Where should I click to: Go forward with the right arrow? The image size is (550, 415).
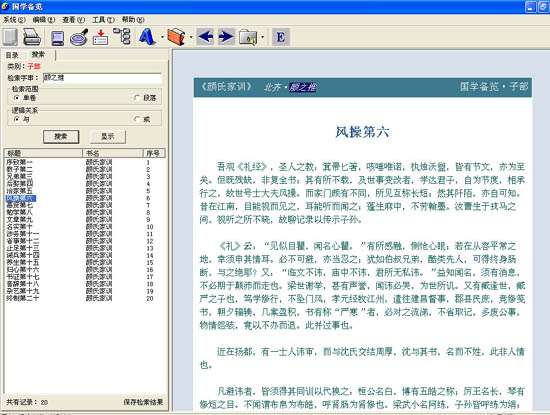226,36
